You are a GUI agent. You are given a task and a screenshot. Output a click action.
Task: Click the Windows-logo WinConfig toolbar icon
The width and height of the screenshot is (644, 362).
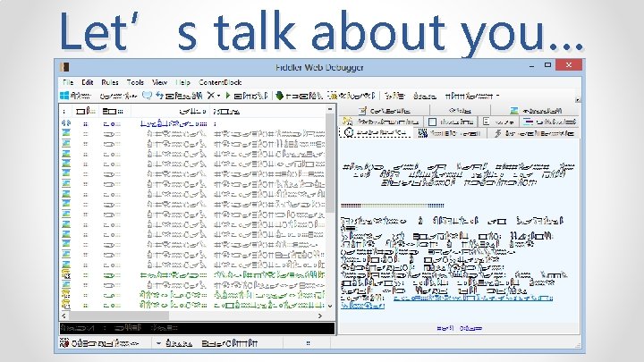(64, 96)
